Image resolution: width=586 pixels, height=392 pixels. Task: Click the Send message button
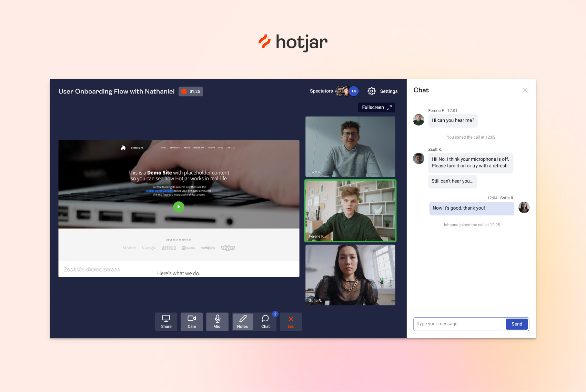(x=517, y=324)
